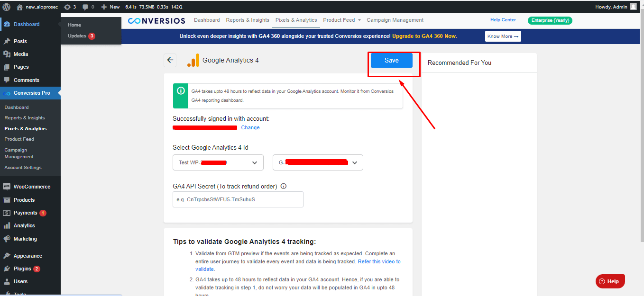Viewport: 644px width, 296px height.
Task: Click Howdy, Admin text
Action: [x=611, y=7]
